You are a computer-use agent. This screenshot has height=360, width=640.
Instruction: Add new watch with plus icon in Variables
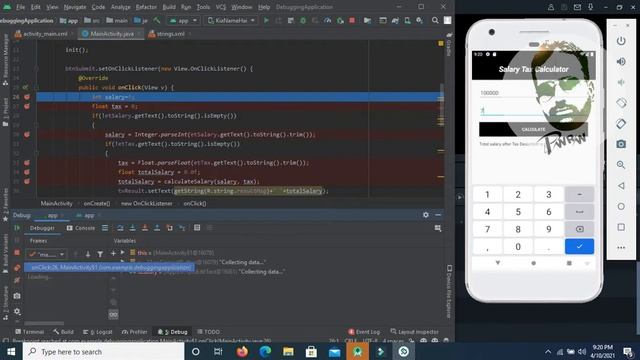pos(113,254)
